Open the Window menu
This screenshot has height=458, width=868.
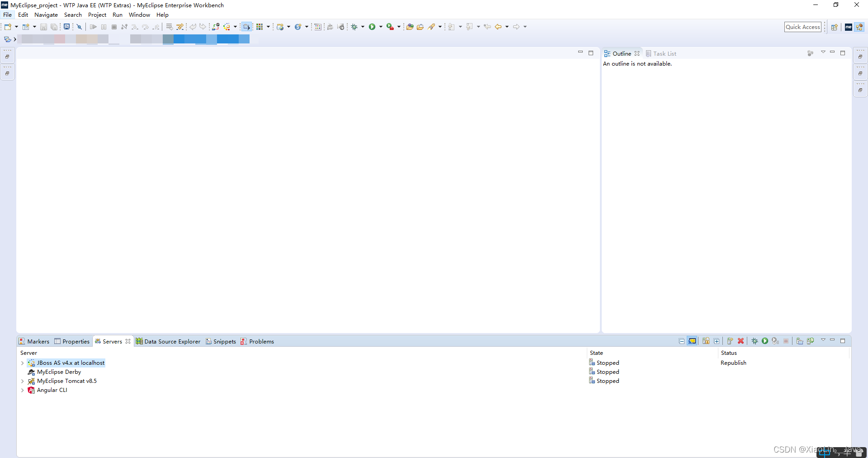pyautogui.click(x=139, y=15)
